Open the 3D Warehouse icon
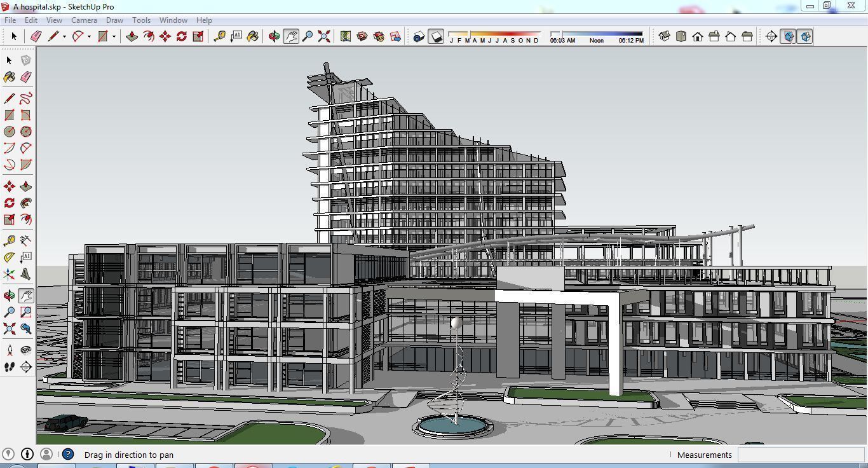The image size is (868, 468). pyautogui.click(x=362, y=37)
